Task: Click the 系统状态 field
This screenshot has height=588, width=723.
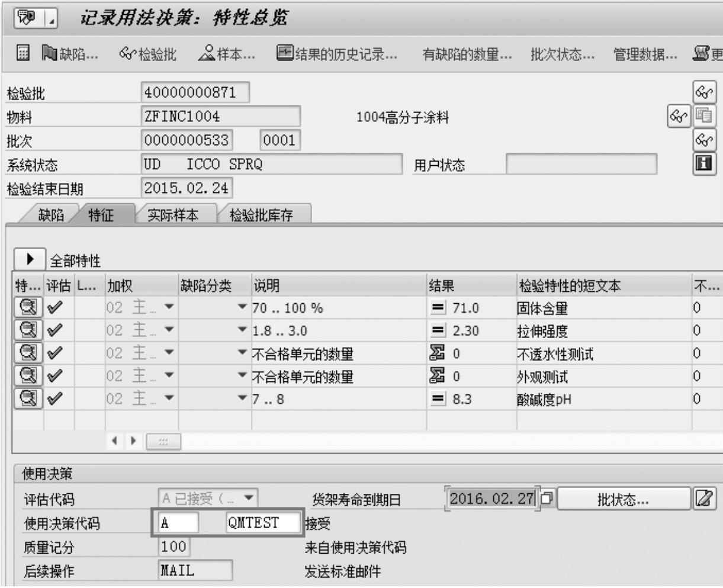Action: tap(272, 164)
